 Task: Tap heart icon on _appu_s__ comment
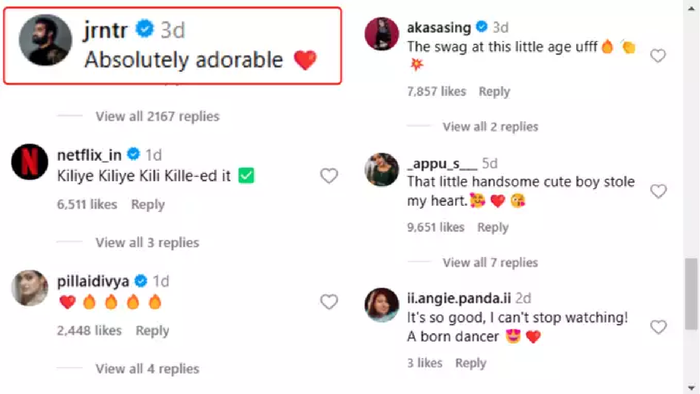(658, 191)
